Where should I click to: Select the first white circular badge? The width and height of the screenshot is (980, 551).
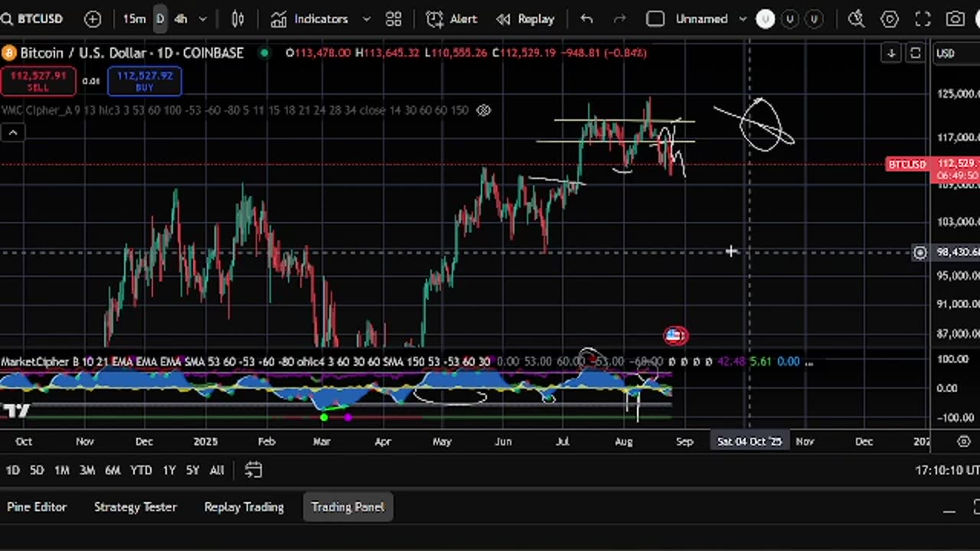tap(766, 19)
